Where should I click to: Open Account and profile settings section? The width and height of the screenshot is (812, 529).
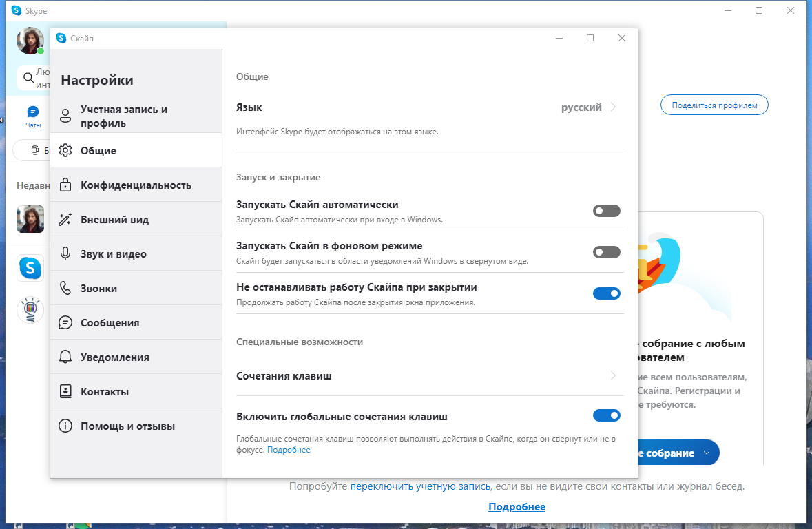pos(136,116)
